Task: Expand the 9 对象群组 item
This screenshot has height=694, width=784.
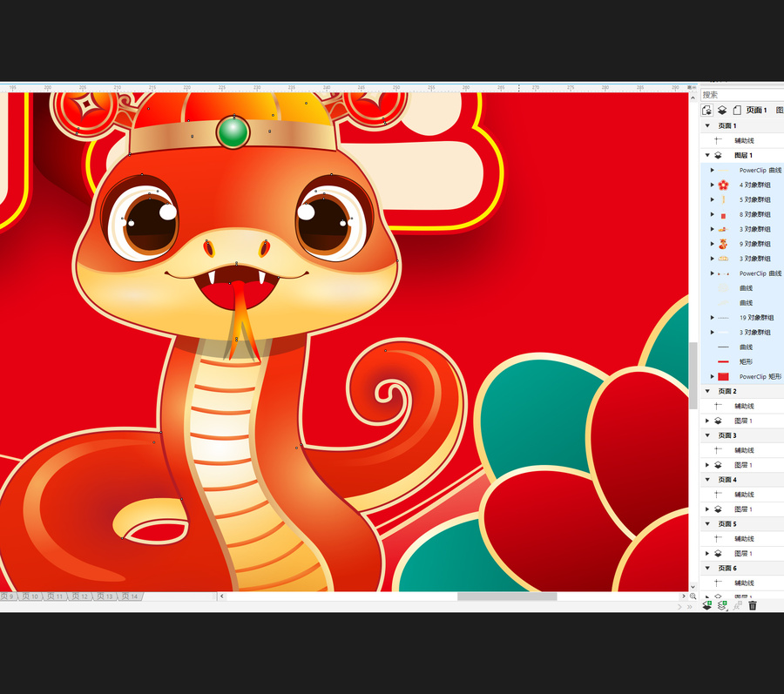Action: (712, 244)
